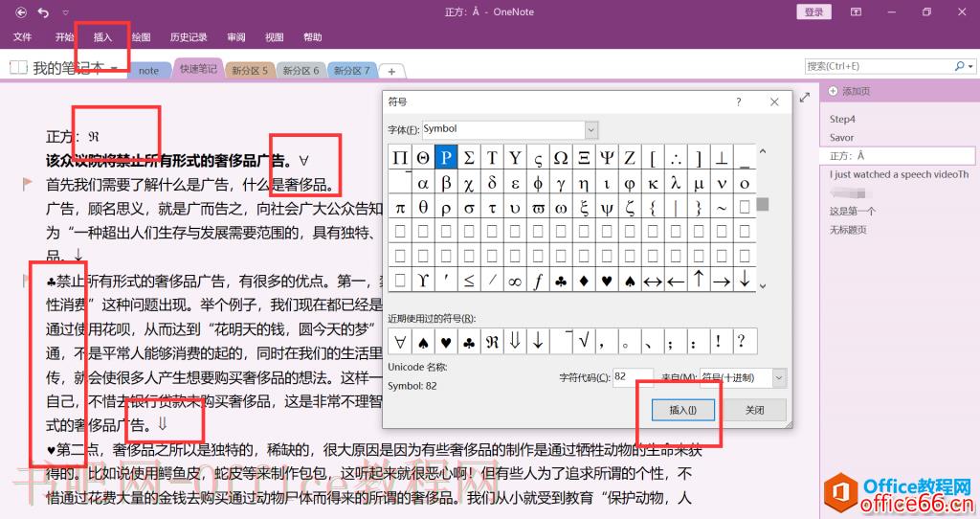Add a new section with plus tab

pyautogui.click(x=391, y=71)
